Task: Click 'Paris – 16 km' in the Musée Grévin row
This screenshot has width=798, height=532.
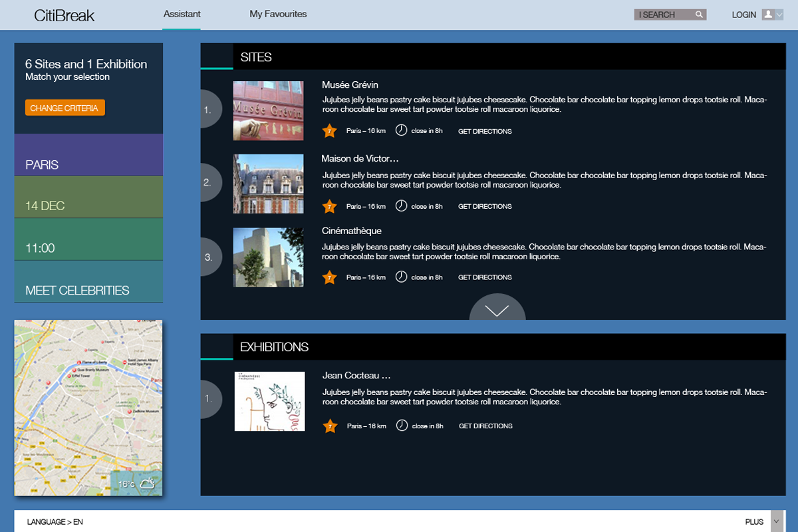Action: 366,131
